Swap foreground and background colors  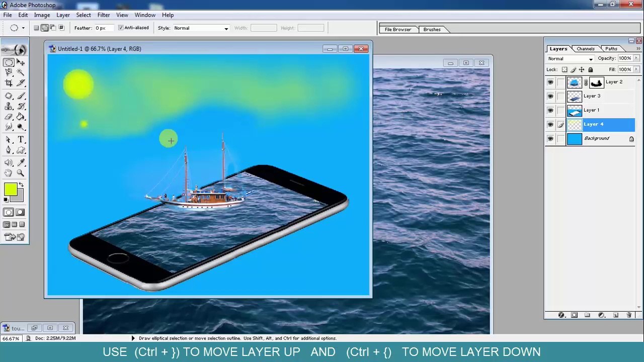coord(21,185)
